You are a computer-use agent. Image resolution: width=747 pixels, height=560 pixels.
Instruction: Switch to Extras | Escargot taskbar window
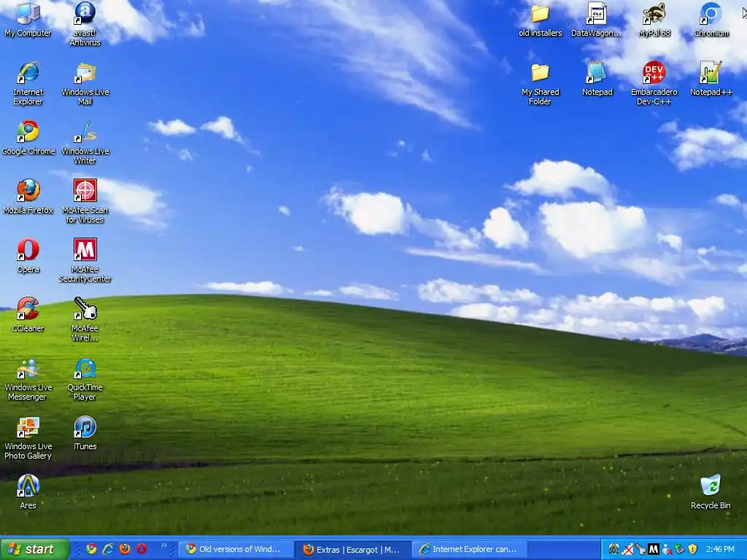352,549
